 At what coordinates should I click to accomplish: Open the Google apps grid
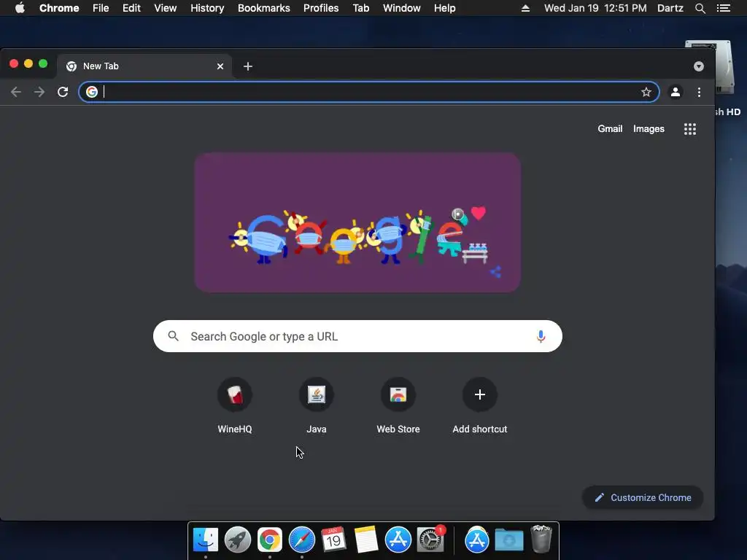coord(690,129)
